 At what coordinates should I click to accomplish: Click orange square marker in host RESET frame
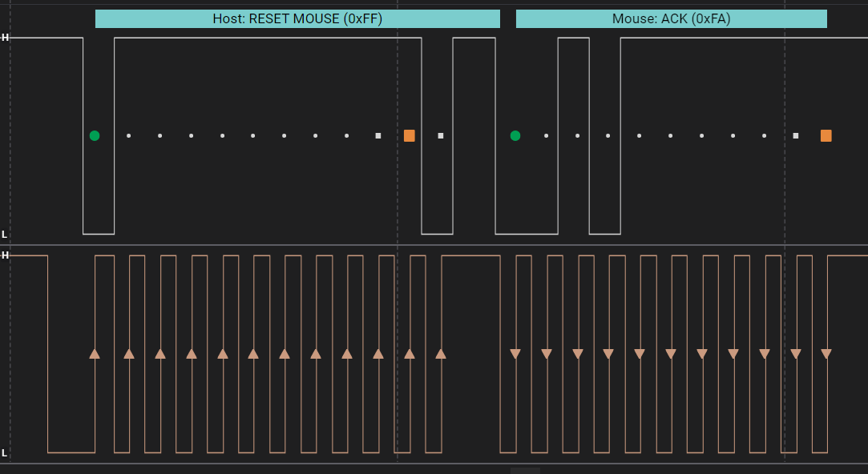point(409,135)
